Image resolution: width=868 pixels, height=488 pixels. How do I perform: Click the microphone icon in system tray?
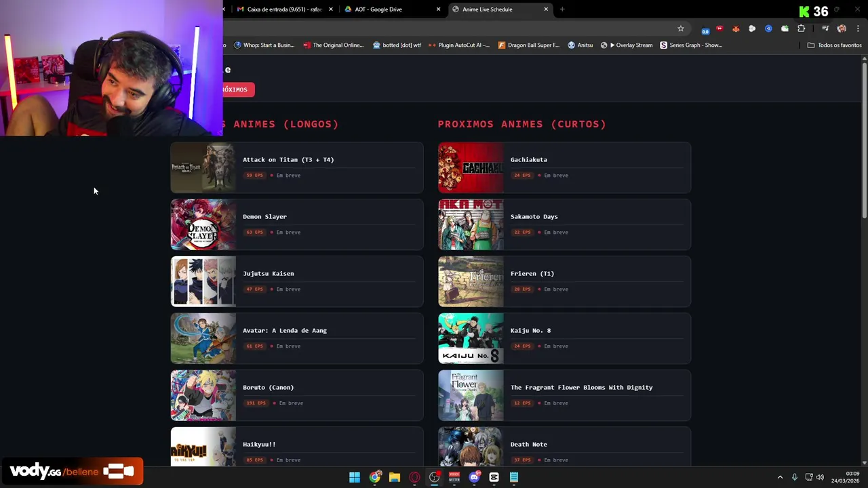(795, 477)
